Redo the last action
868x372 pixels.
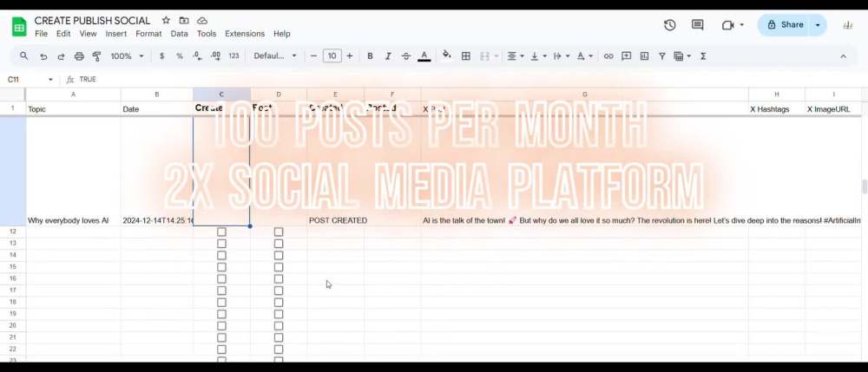[x=61, y=55]
